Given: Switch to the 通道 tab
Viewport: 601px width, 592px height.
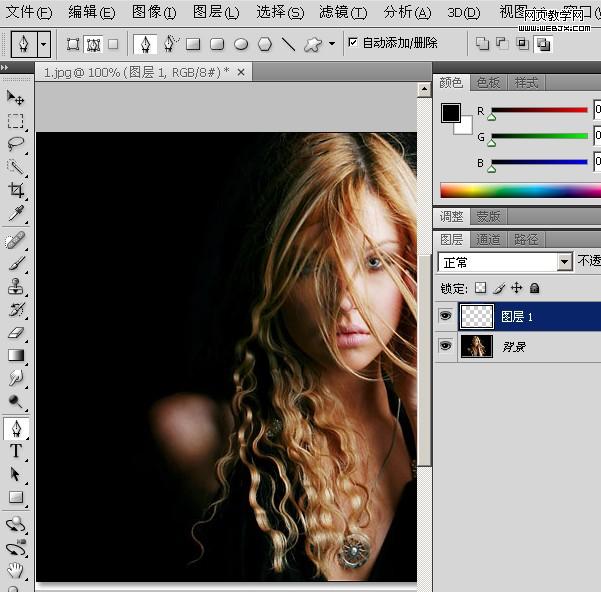Looking at the screenshot, I should pyautogui.click(x=488, y=239).
